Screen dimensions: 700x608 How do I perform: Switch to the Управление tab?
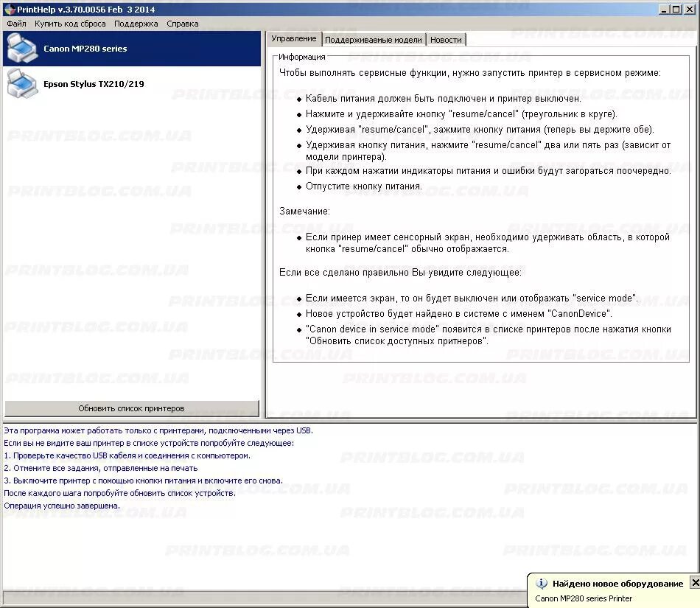pos(294,39)
